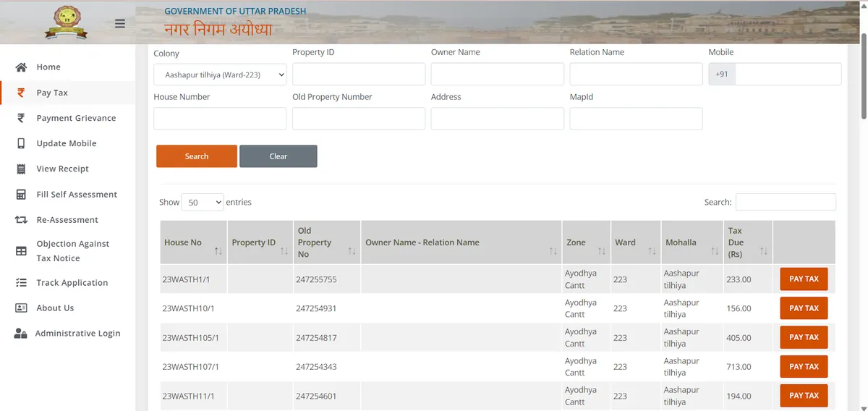Click the receipt icon for View Receipt
This screenshot has height=411, width=868.
pos(22,169)
